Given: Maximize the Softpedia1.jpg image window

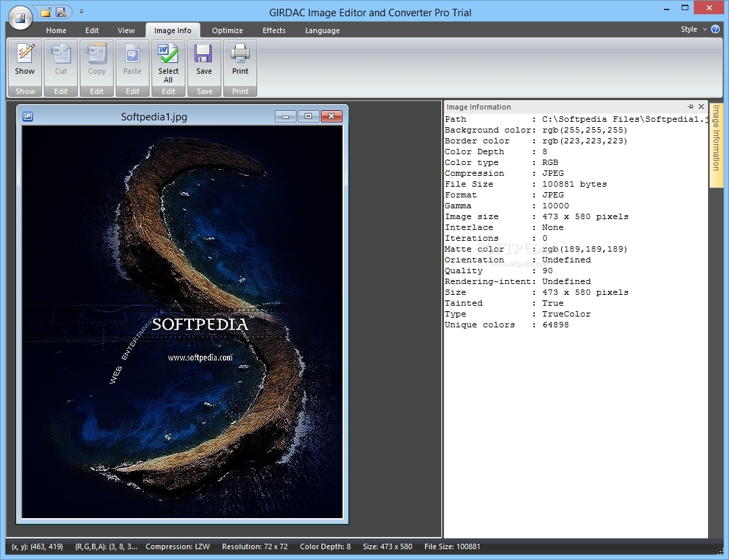Looking at the screenshot, I should point(308,116).
